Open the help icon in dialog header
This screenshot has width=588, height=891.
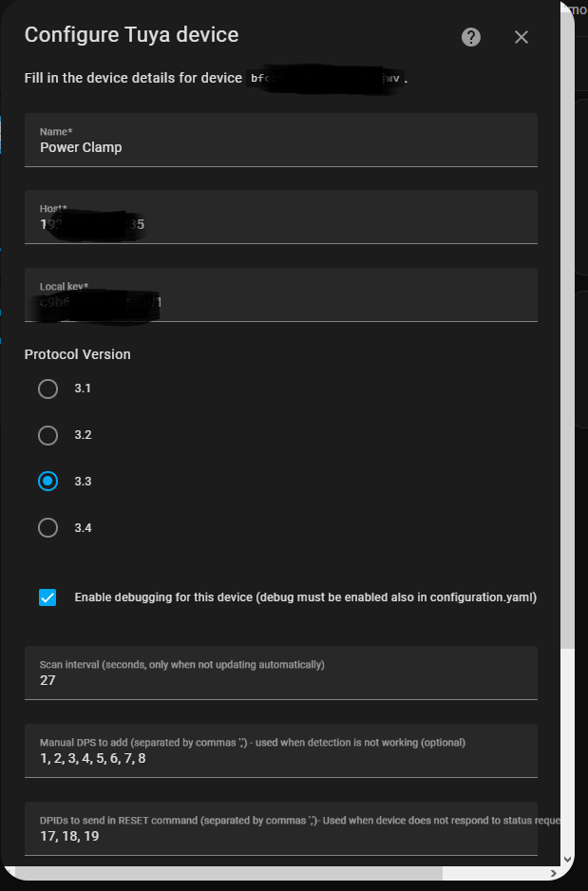click(x=471, y=37)
